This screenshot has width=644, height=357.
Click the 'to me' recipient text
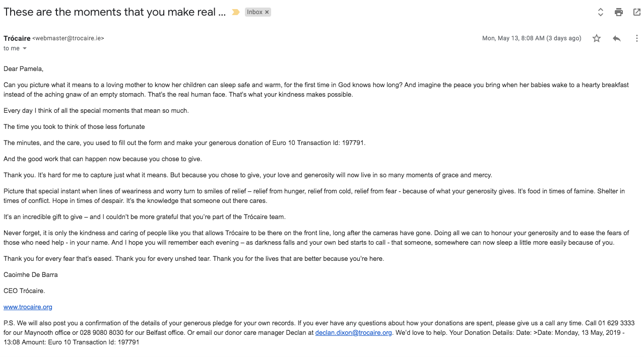click(12, 48)
